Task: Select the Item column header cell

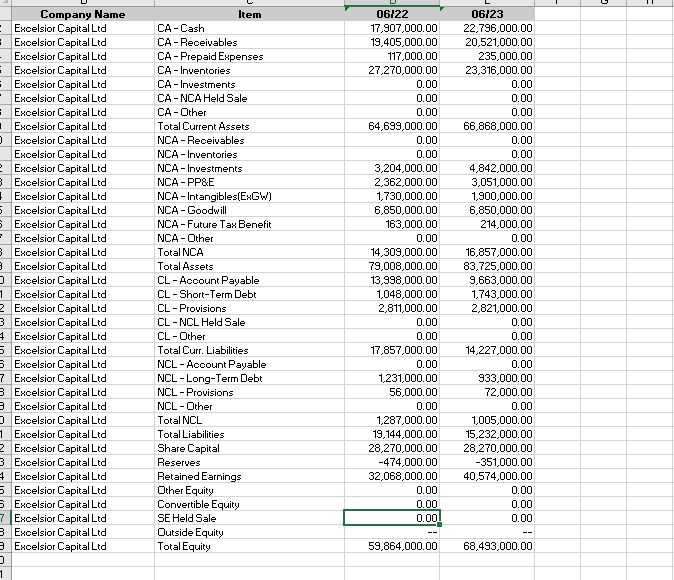Action: [x=249, y=14]
